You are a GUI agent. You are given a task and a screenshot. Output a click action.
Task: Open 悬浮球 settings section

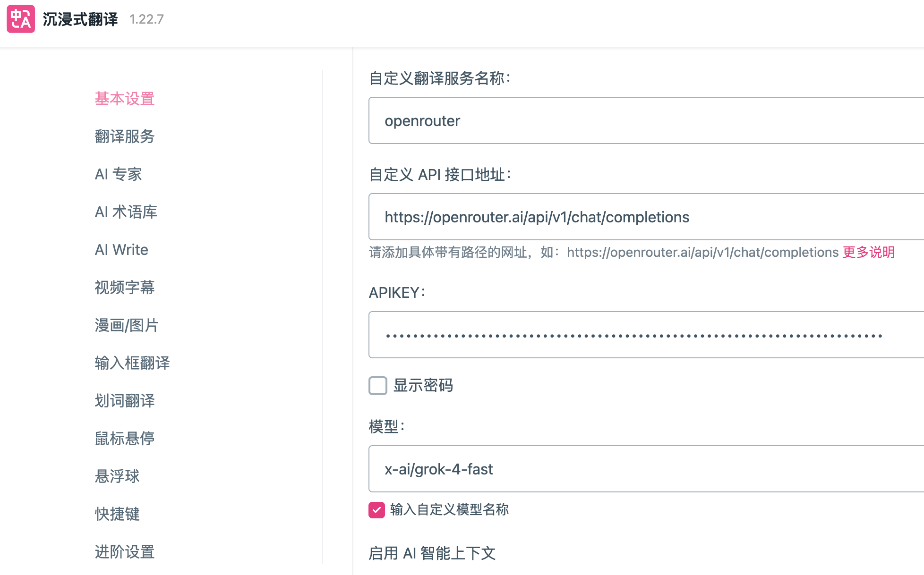(x=117, y=476)
